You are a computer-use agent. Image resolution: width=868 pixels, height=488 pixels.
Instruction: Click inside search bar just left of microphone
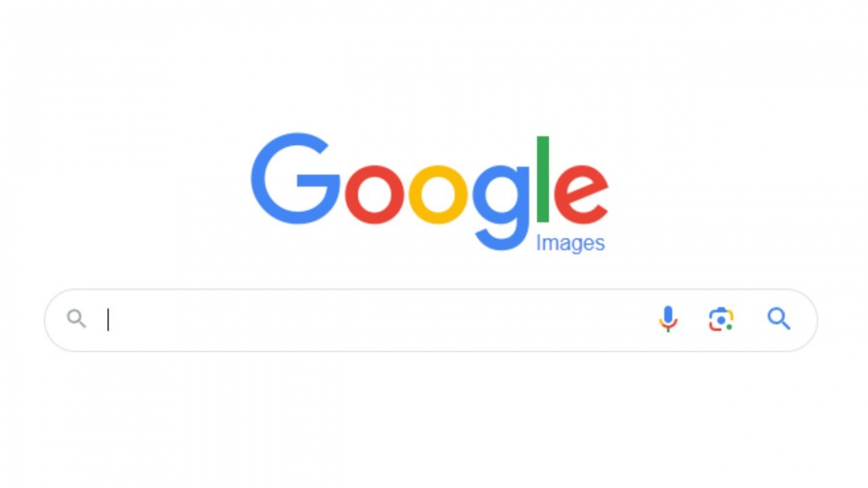pyautogui.click(x=636, y=320)
